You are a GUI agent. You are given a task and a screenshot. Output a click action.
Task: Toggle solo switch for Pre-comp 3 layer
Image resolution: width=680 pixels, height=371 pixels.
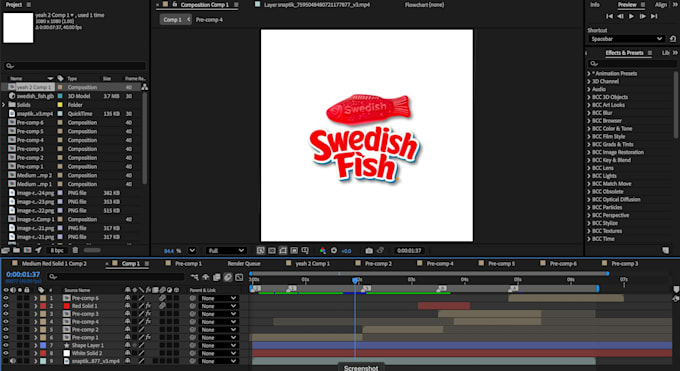tap(20, 314)
